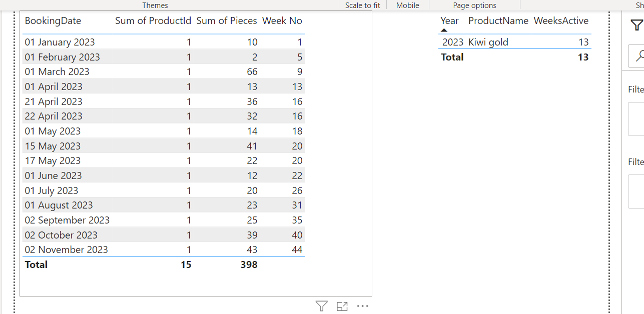Select the 01 February 2023 cell
Viewport: 644px width, 314px height.
coord(63,57)
